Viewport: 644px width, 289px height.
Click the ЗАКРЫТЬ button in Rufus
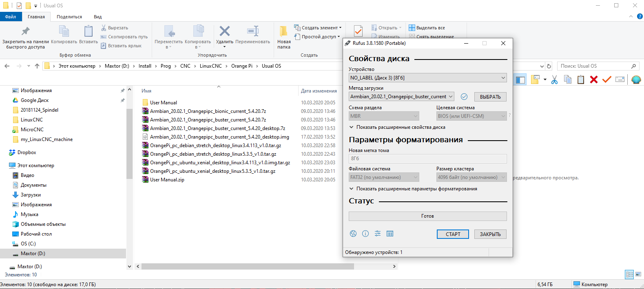pyautogui.click(x=490, y=234)
